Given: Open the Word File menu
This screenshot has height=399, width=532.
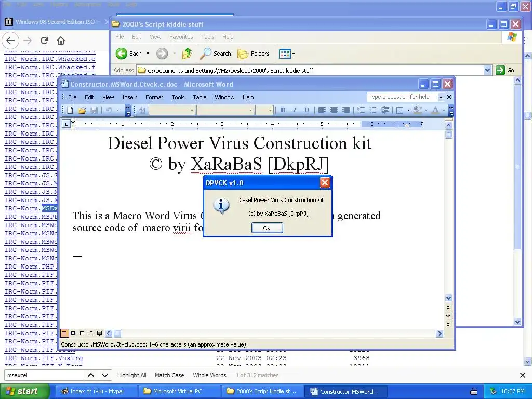Looking at the screenshot, I should 72,97.
